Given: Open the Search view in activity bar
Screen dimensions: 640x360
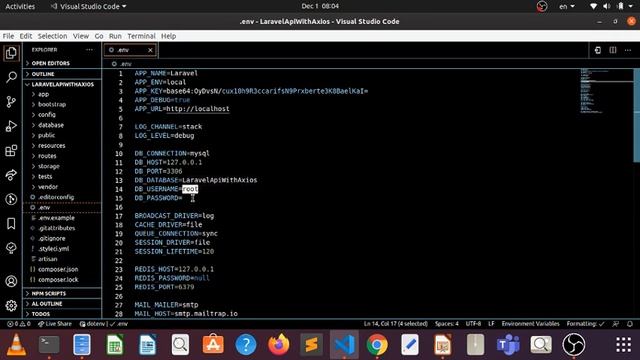Looking at the screenshot, I should pos(11,77).
